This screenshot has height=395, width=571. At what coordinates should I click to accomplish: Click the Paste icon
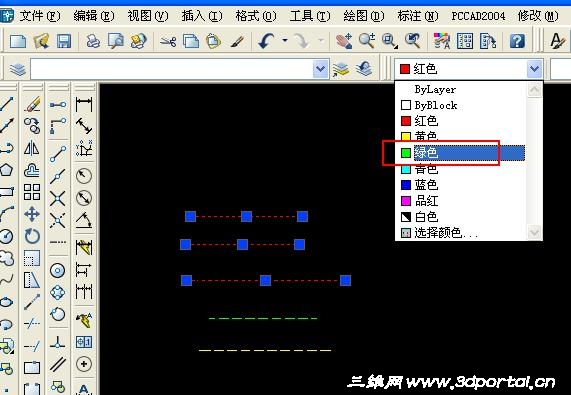[213, 41]
